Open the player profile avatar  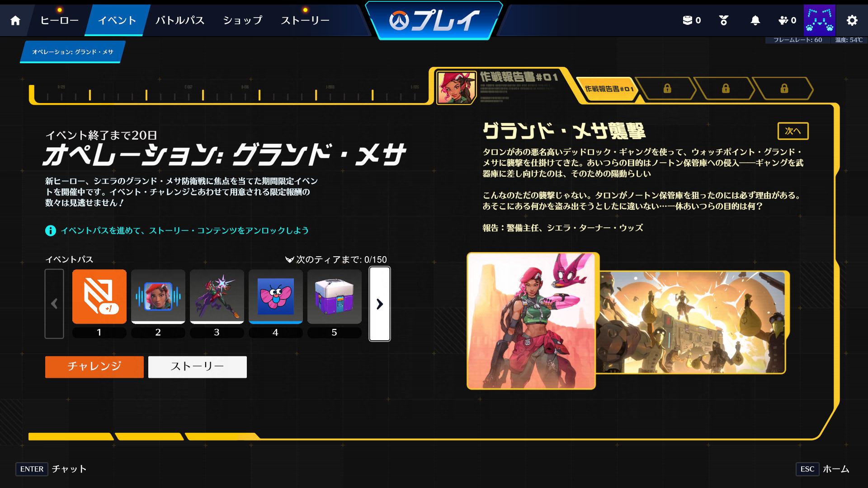(819, 20)
